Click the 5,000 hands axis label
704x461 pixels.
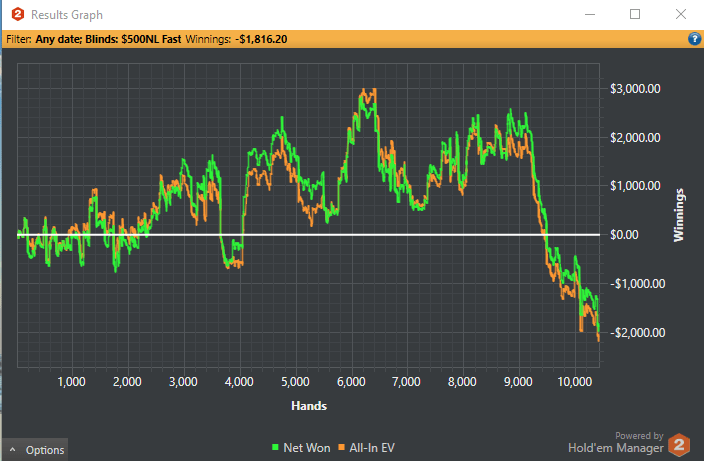click(295, 382)
